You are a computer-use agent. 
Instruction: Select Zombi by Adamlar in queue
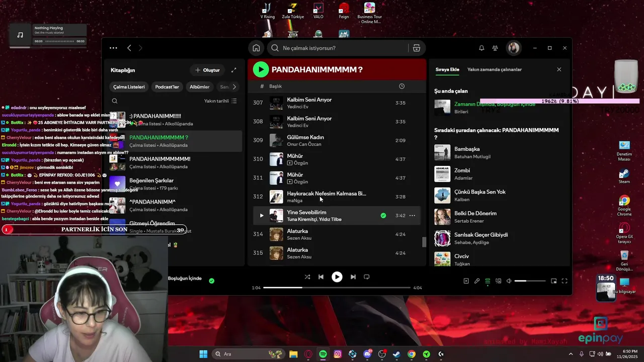[x=498, y=174]
